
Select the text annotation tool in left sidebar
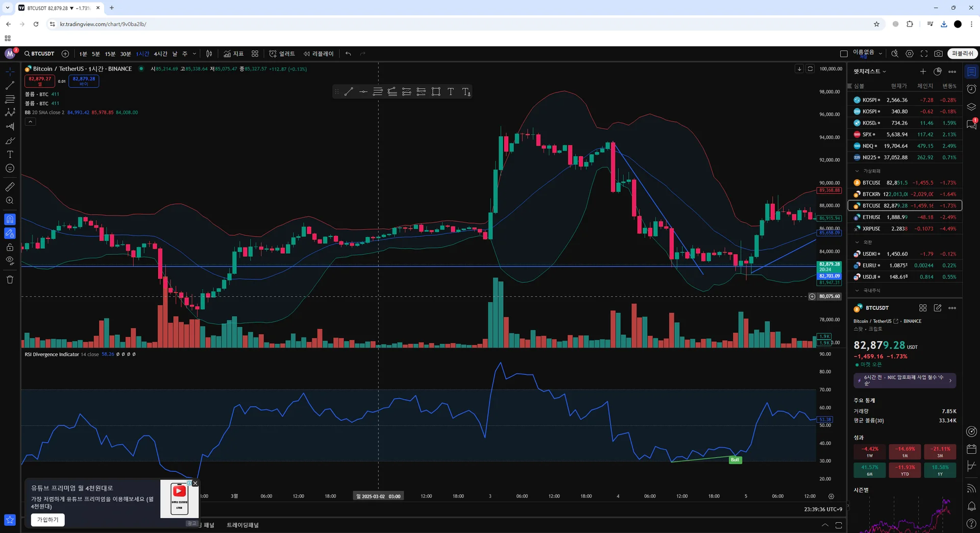[10, 154]
